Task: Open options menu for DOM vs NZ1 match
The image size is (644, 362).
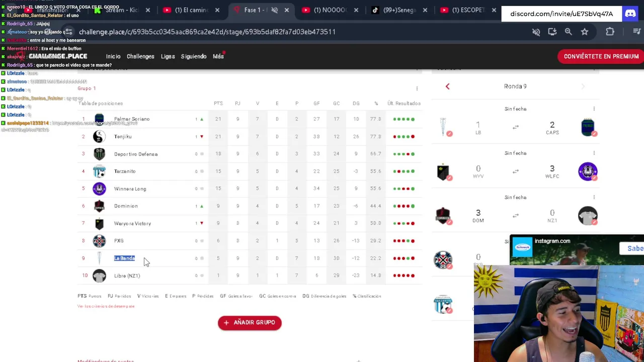Action: click(594, 197)
